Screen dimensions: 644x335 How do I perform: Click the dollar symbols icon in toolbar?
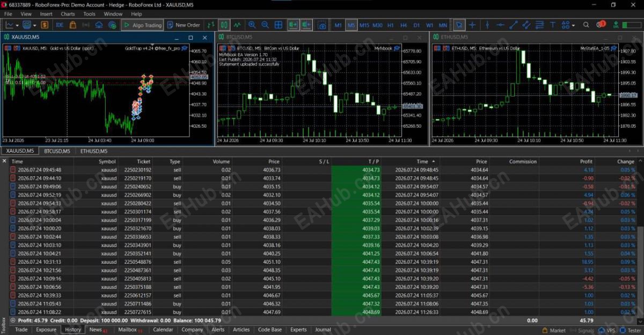coord(44,25)
